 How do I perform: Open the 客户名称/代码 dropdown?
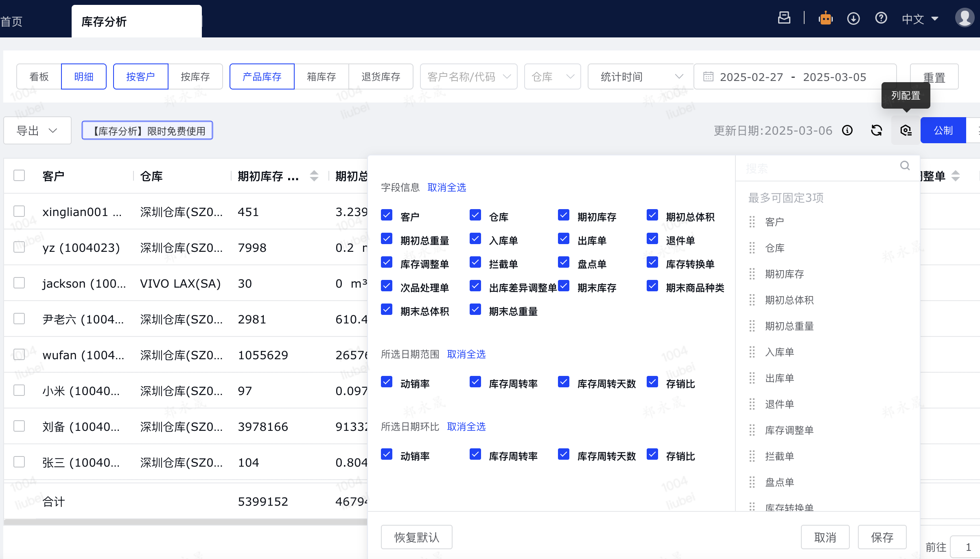pyautogui.click(x=468, y=76)
